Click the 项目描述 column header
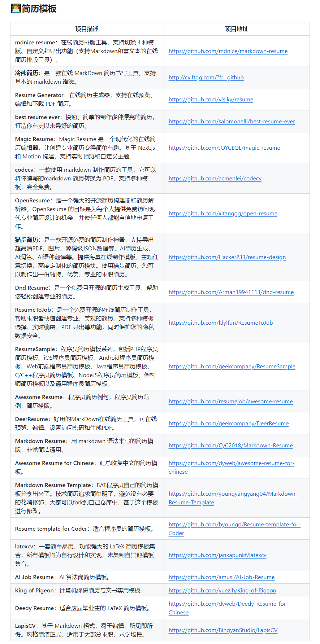The height and width of the screenshot is (644, 320). click(87, 29)
